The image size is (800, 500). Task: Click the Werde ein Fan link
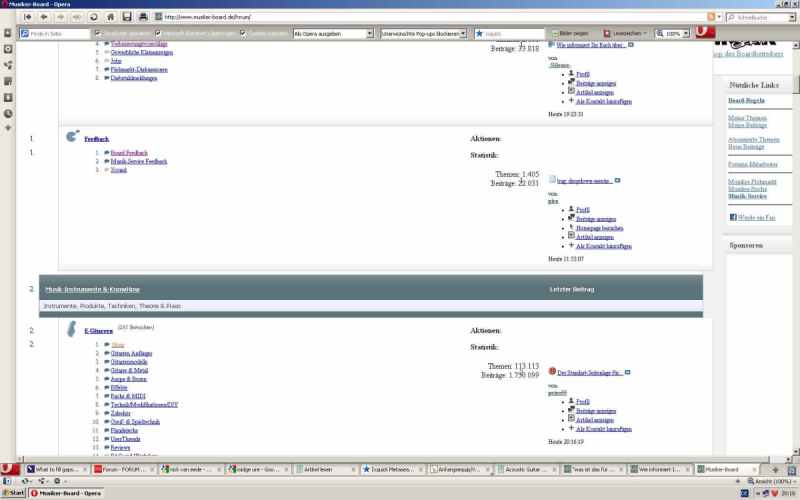click(756, 217)
